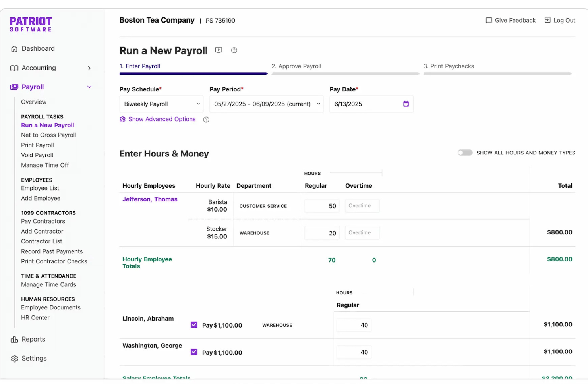Click the gear icon beside Show Advanced Options
The height and width of the screenshot is (392, 588).
click(x=122, y=119)
